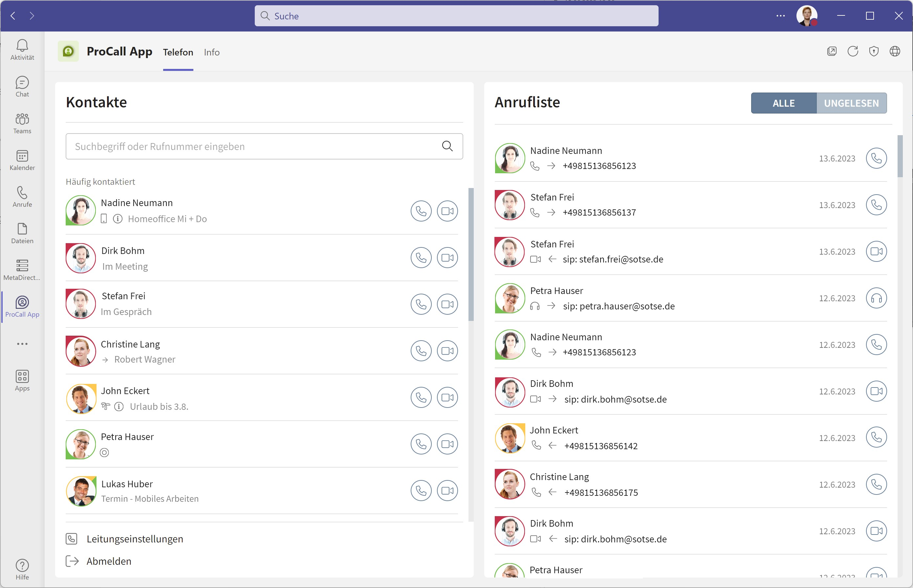Click the globe icon in app header
The width and height of the screenshot is (913, 588).
[x=895, y=51]
